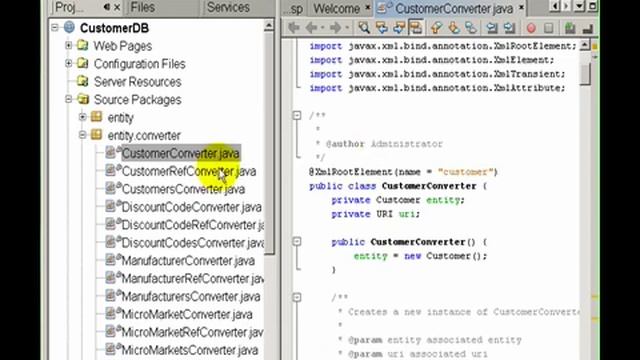The width and height of the screenshot is (640, 360).
Task: Open the forward history dropdown arrow
Action: click(347, 28)
